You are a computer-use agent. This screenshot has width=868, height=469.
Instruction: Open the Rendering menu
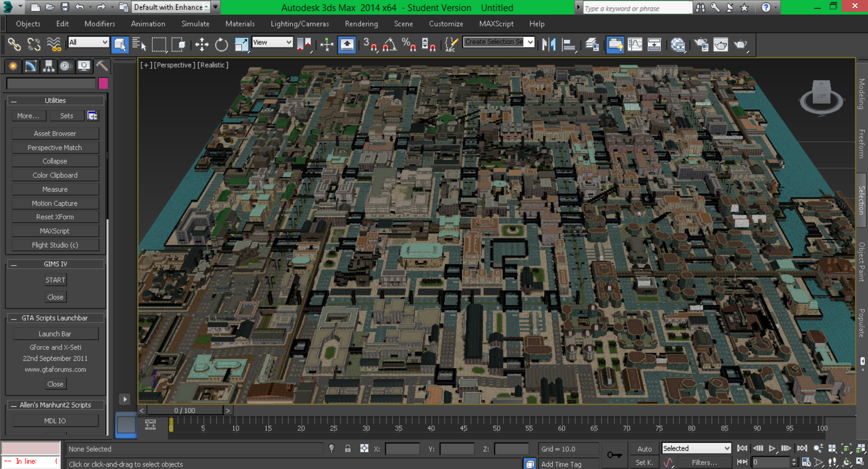[361, 24]
